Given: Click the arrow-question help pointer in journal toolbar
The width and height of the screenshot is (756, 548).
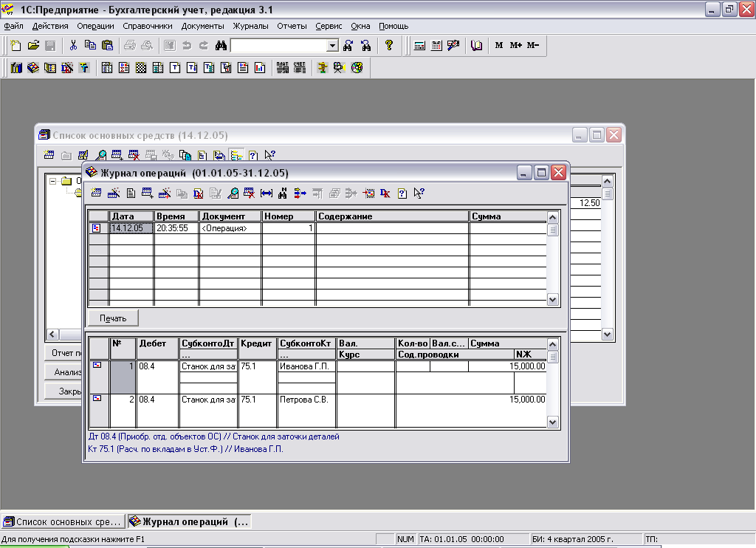Looking at the screenshot, I should point(419,193).
